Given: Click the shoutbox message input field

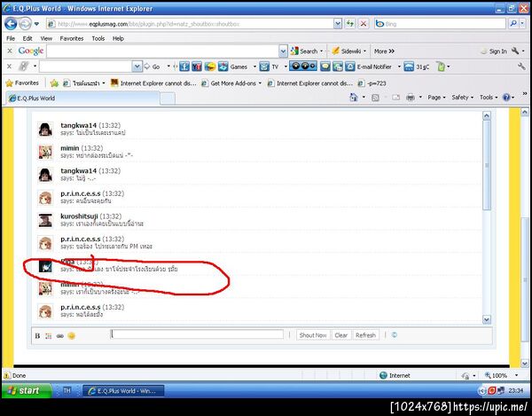Looking at the screenshot, I should (197, 334).
